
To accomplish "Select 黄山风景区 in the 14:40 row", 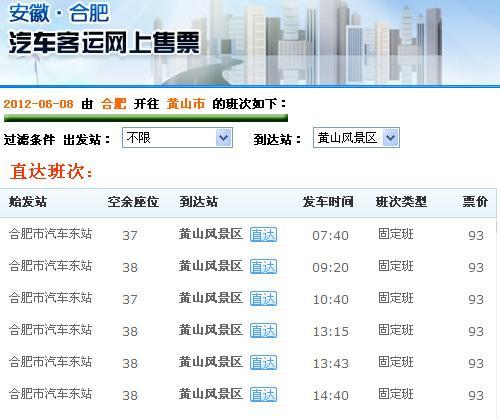I will [x=211, y=394].
